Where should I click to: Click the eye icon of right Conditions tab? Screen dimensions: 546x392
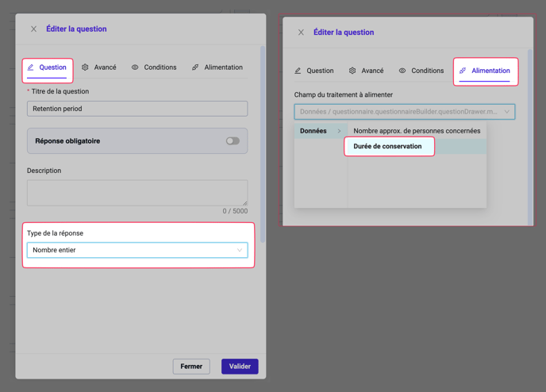[x=402, y=71]
